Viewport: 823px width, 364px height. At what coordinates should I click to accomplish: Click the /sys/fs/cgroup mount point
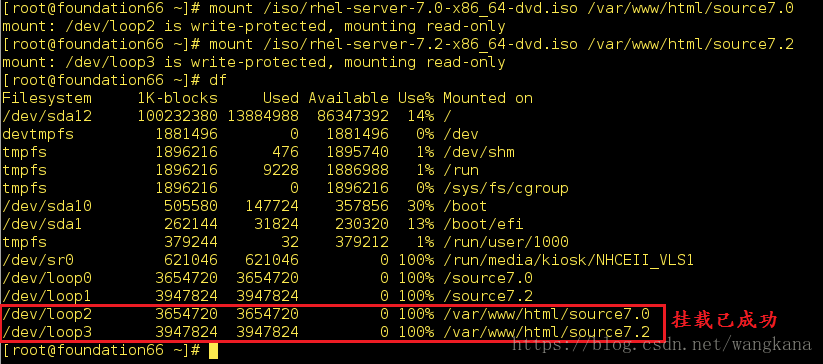[506, 188]
